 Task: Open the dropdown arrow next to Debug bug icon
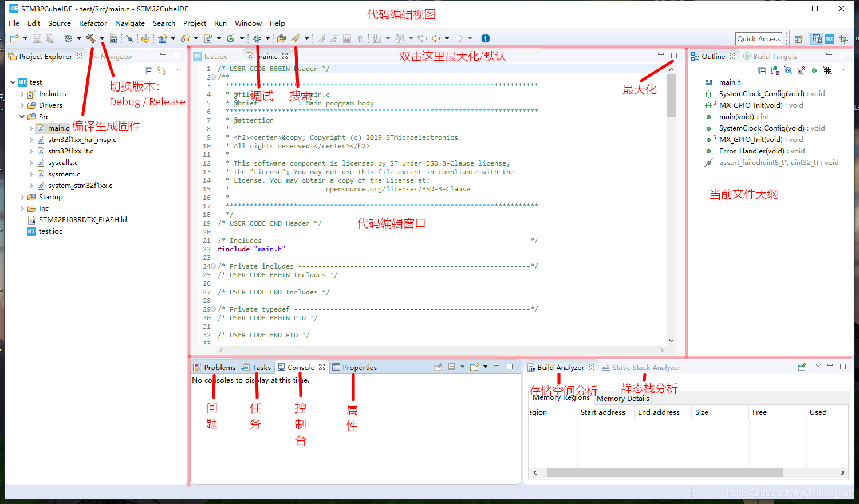pyautogui.click(x=267, y=38)
